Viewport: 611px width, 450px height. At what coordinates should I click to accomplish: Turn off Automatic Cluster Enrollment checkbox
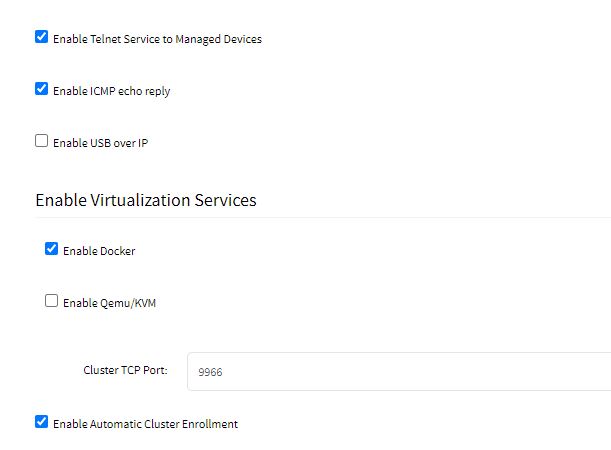[x=41, y=422]
